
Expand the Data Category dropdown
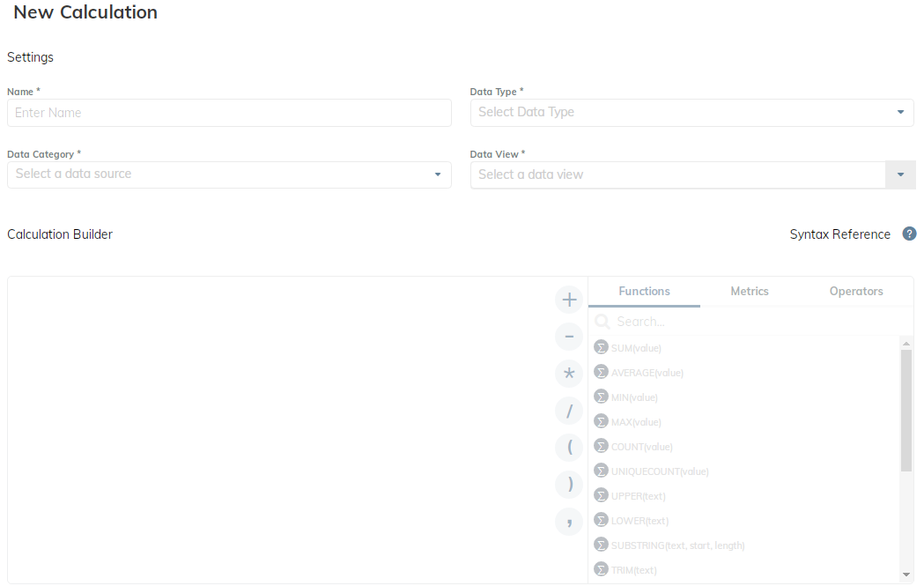point(229,174)
